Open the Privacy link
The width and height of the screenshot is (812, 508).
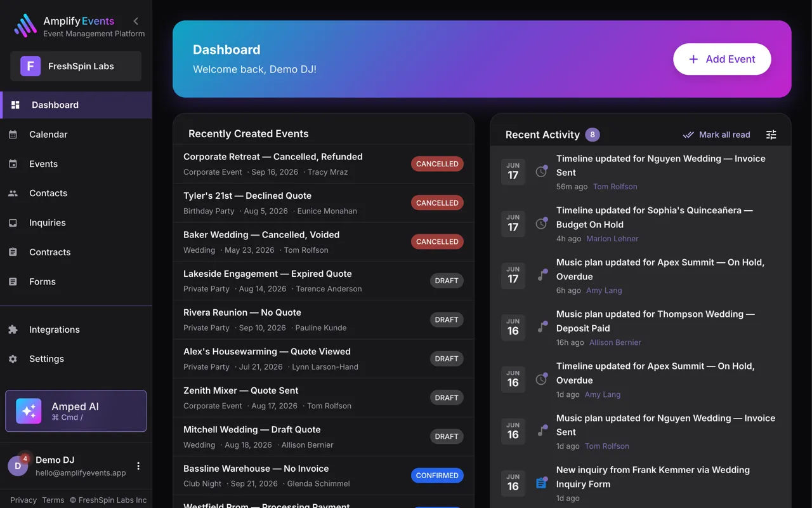(x=23, y=500)
